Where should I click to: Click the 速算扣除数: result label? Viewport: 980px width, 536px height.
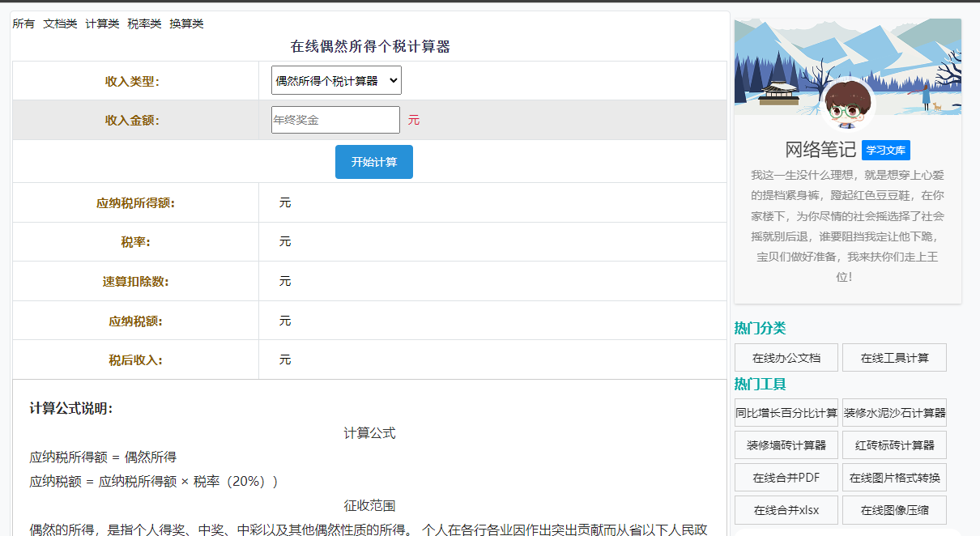[135, 281]
